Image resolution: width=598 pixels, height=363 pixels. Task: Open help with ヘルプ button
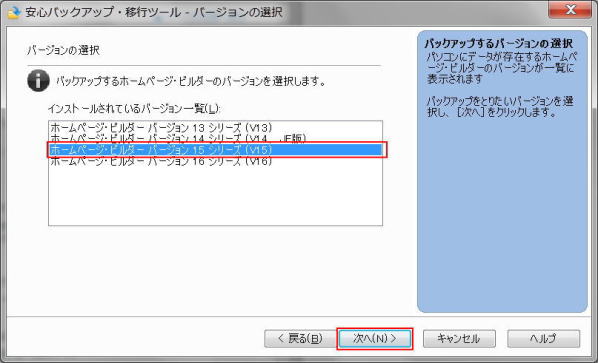[x=543, y=339]
